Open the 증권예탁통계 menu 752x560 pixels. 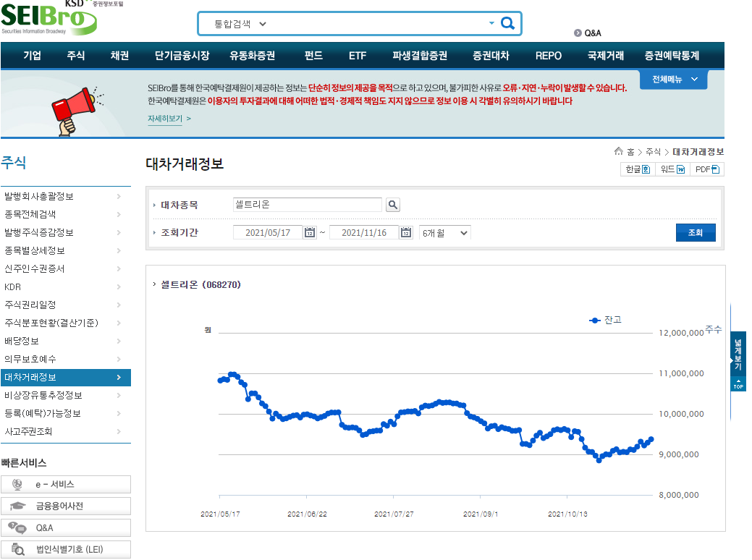[x=672, y=56]
